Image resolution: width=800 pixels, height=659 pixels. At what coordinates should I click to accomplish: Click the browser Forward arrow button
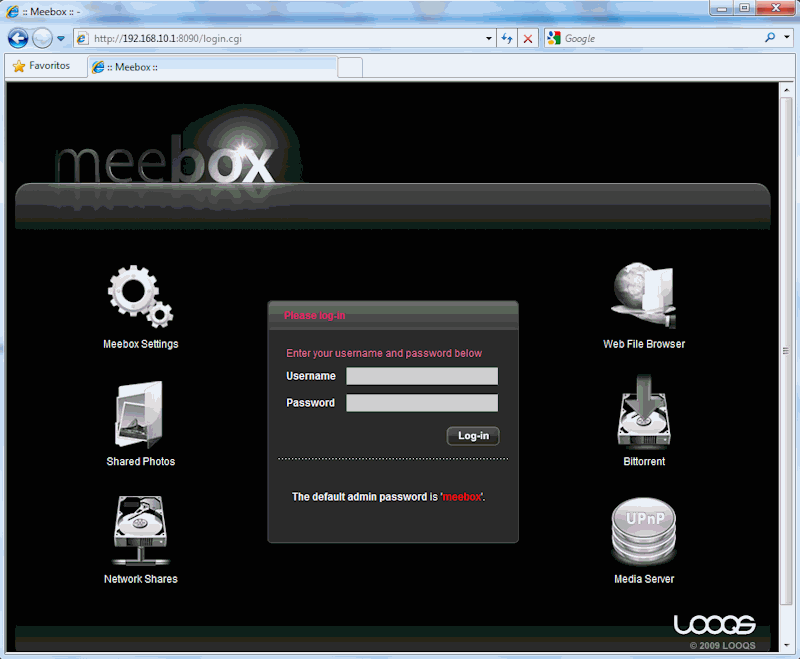pos(42,38)
